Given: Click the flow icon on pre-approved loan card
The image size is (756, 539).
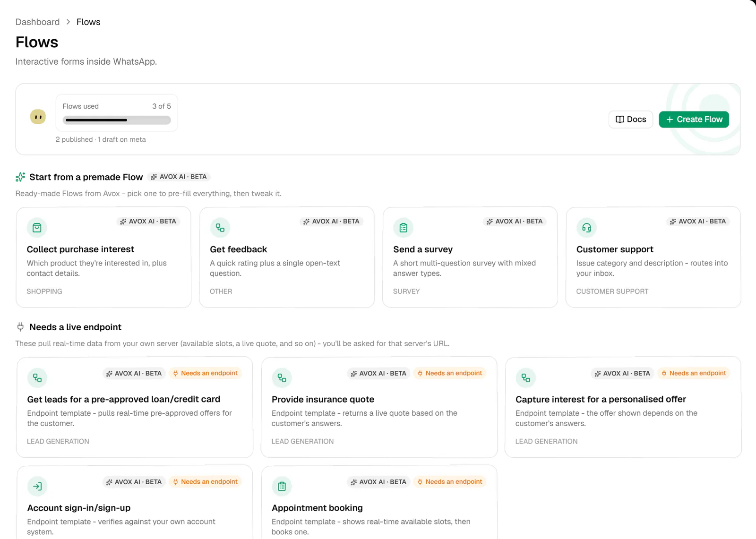Looking at the screenshot, I should (x=37, y=378).
